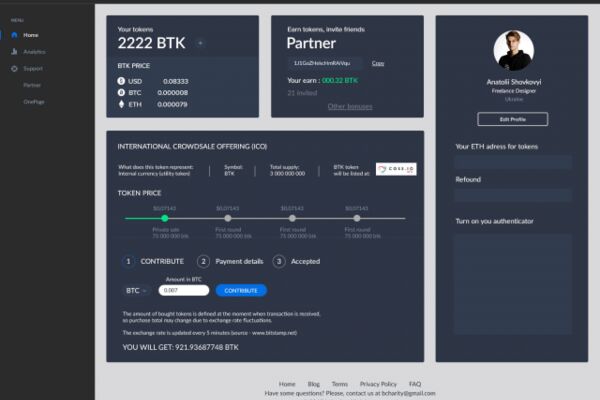
Task: Copy the partner referral code
Action: [378, 63]
